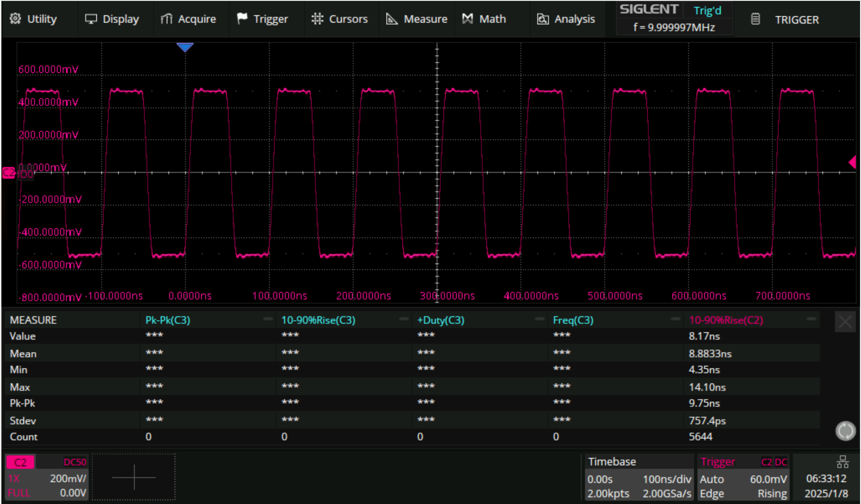This screenshot has height=504, width=861.
Task: Click the 757.4ps Stdev value
Action: click(x=707, y=421)
